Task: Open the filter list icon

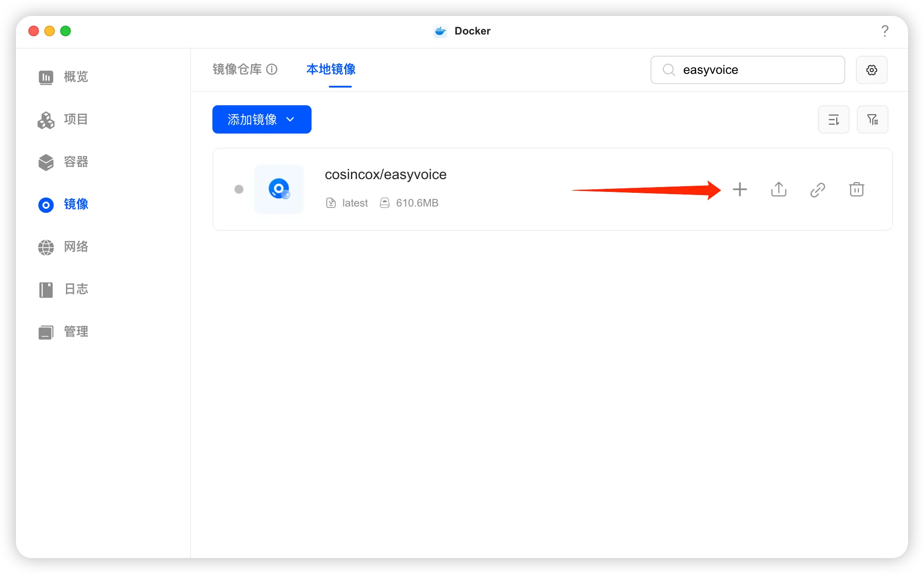Action: pyautogui.click(x=872, y=119)
